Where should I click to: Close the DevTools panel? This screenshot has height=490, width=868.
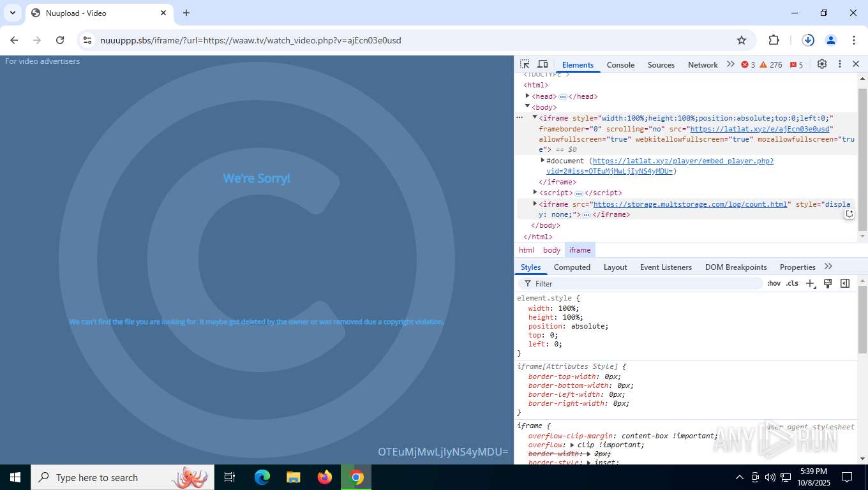856,64
